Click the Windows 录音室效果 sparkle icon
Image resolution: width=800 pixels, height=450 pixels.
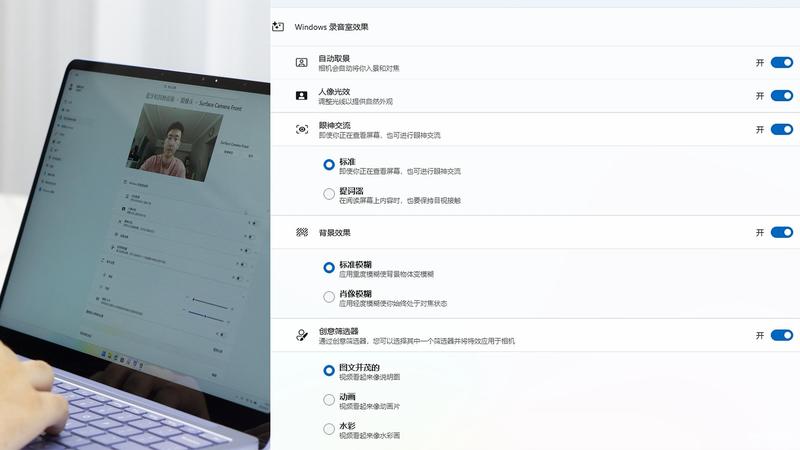[x=278, y=27]
